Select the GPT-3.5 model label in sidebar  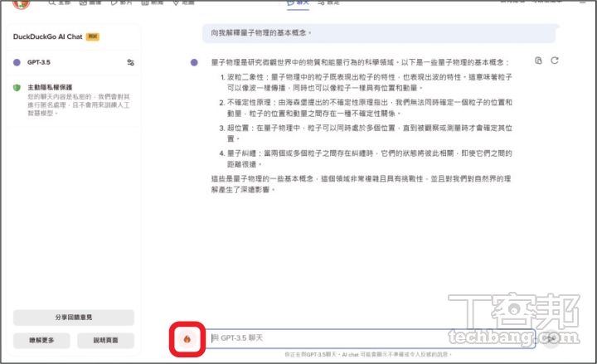tap(38, 62)
